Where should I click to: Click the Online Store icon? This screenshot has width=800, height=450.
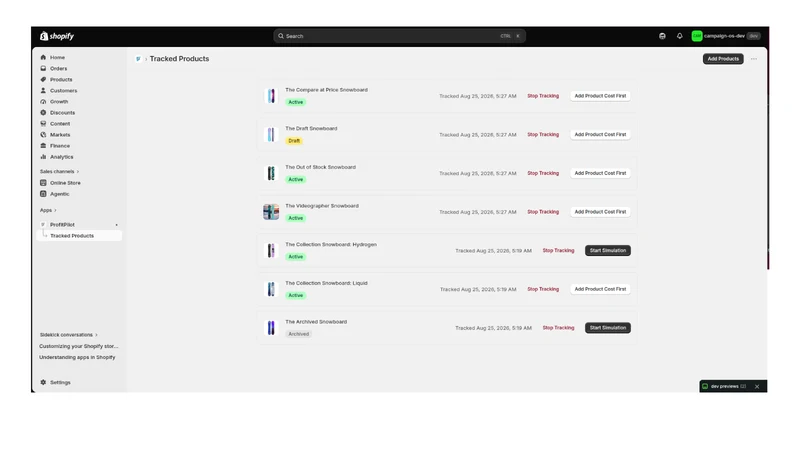(43, 183)
